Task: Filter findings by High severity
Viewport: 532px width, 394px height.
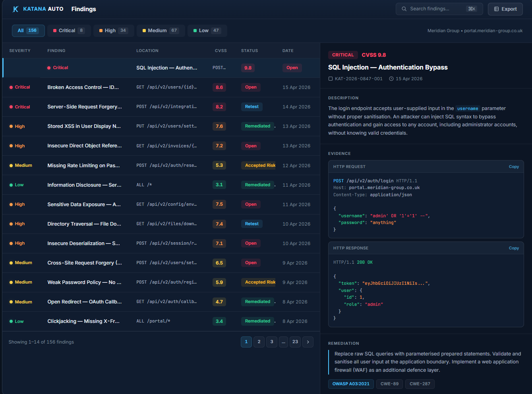Action: [114, 31]
